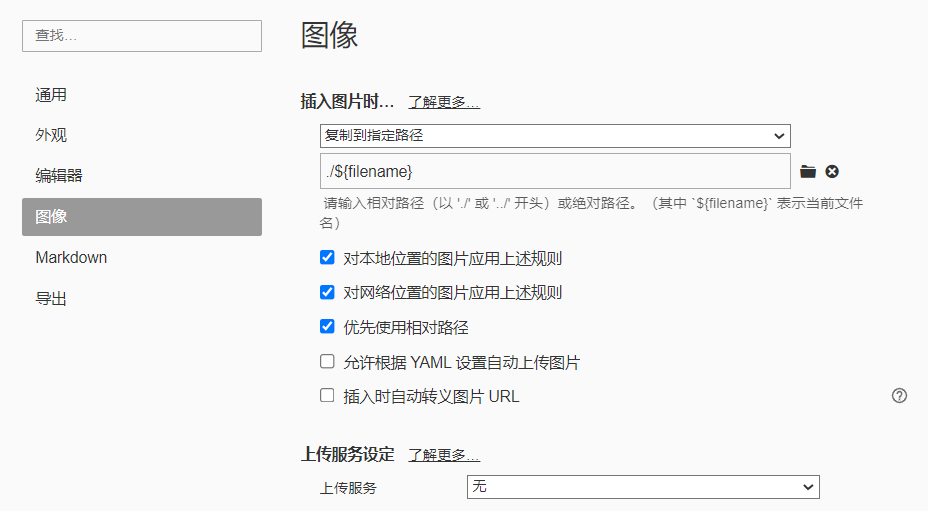Open the 上传服务 dropdown
Viewport: 928px width, 511px height.
(643, 487)
